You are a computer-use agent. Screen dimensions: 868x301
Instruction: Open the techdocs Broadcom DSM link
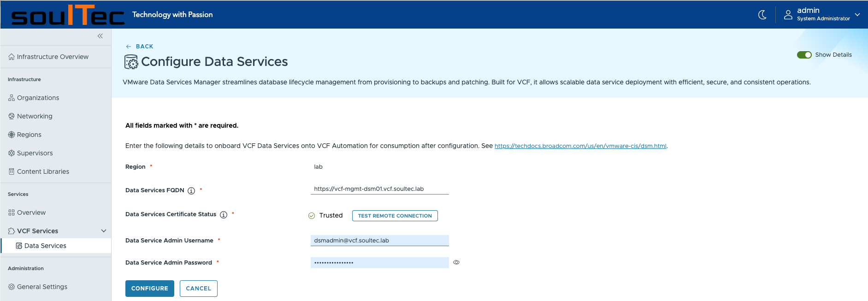580,146
